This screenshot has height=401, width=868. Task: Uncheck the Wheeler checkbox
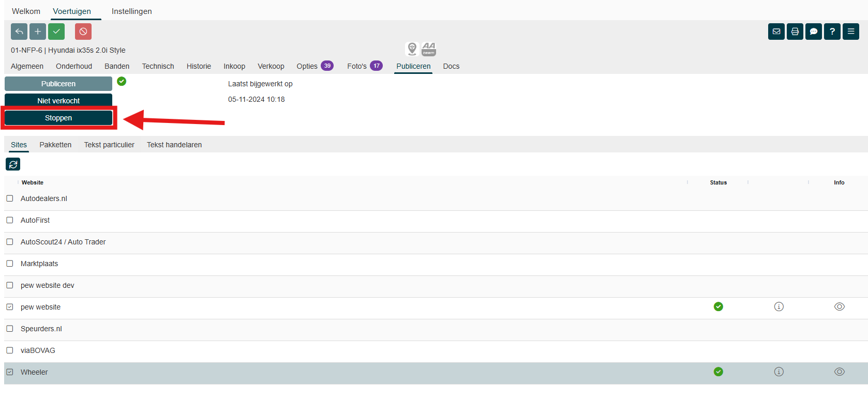(x=10, y=372)
